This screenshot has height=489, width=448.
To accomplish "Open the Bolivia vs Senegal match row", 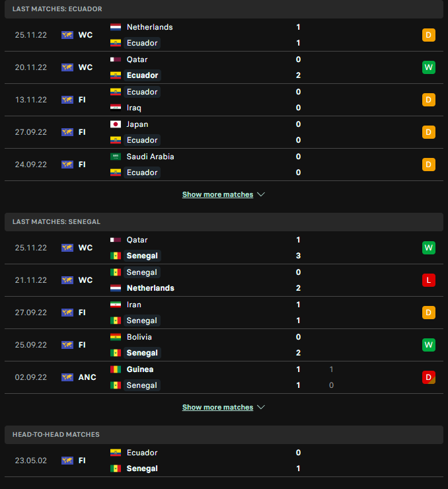I will (x=224, y=345).
